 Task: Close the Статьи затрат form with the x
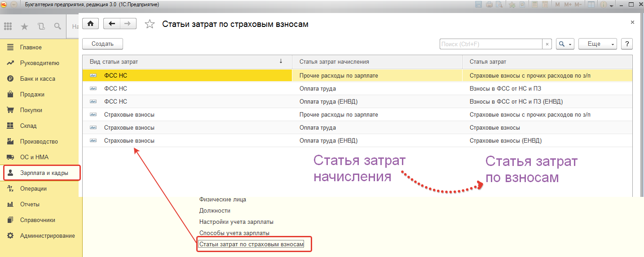(632, 22)
